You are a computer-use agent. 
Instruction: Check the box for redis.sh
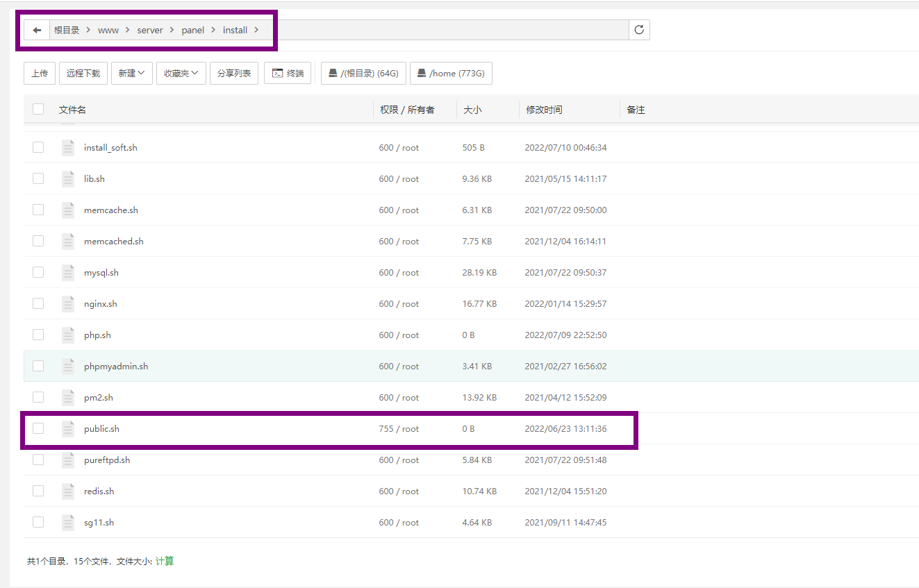click(38, 491)
